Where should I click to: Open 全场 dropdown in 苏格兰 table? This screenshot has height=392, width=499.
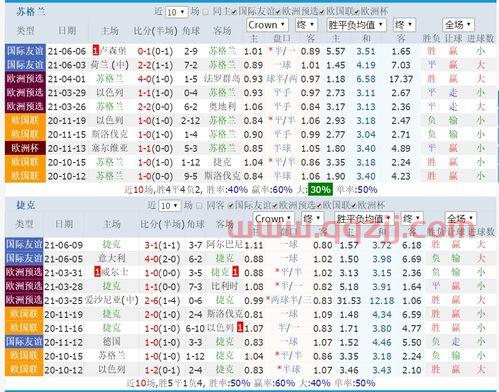458,25
